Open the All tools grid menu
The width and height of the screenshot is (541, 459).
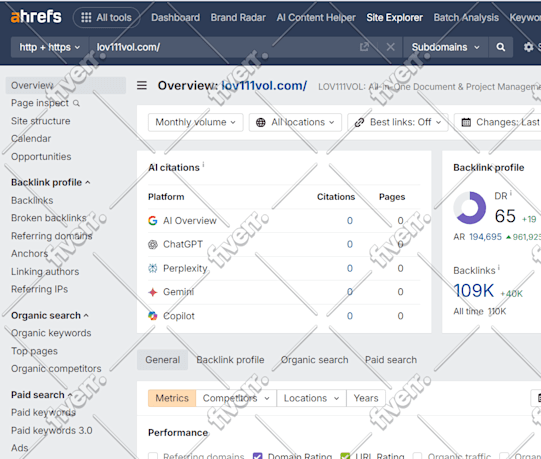(x=106, y=17)
